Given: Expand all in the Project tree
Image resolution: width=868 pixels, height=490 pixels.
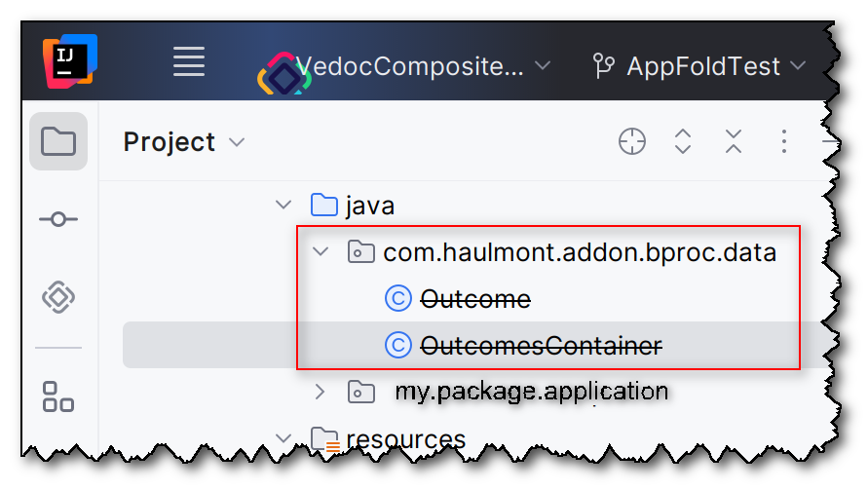Looking at the screenshot, I should click(683, 142).
